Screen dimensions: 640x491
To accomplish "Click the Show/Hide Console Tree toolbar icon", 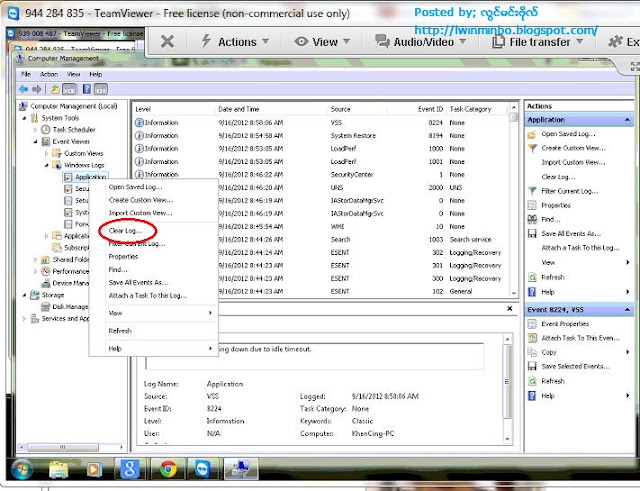I will (70, 89).
